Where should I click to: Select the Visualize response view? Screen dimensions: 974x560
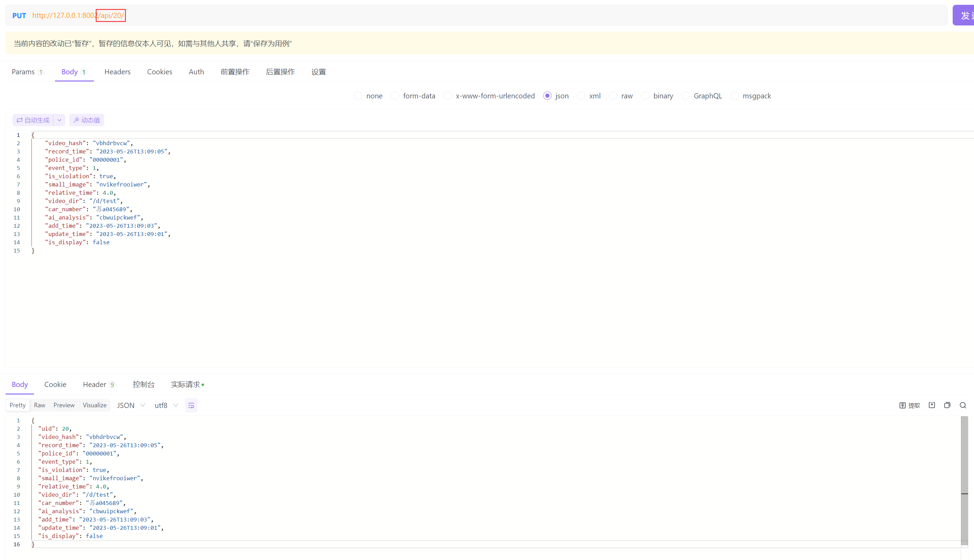[x=95, y=406]
